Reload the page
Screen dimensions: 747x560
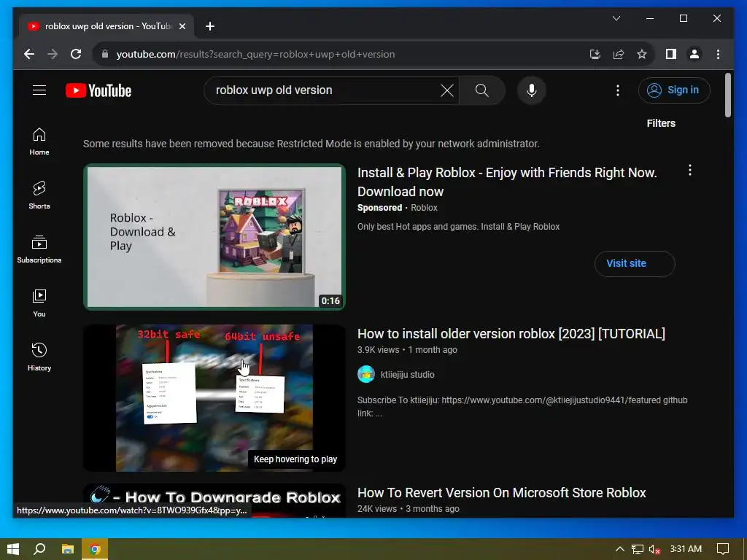pos(76,54)
